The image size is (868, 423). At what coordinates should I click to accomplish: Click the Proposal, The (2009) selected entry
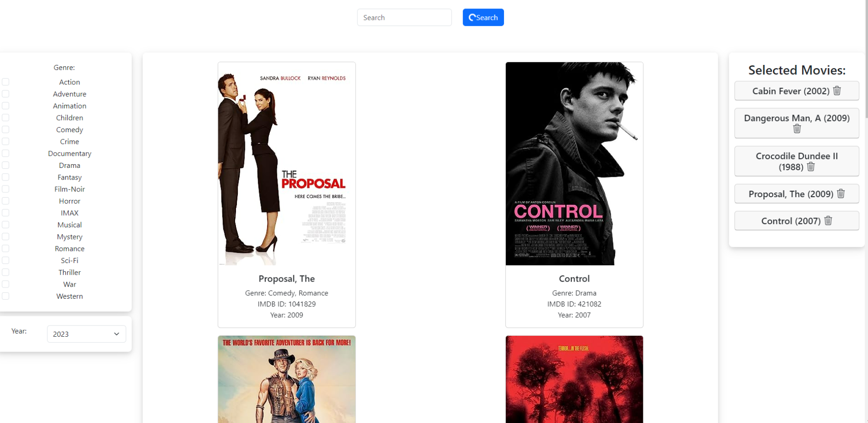pos(797,194)
